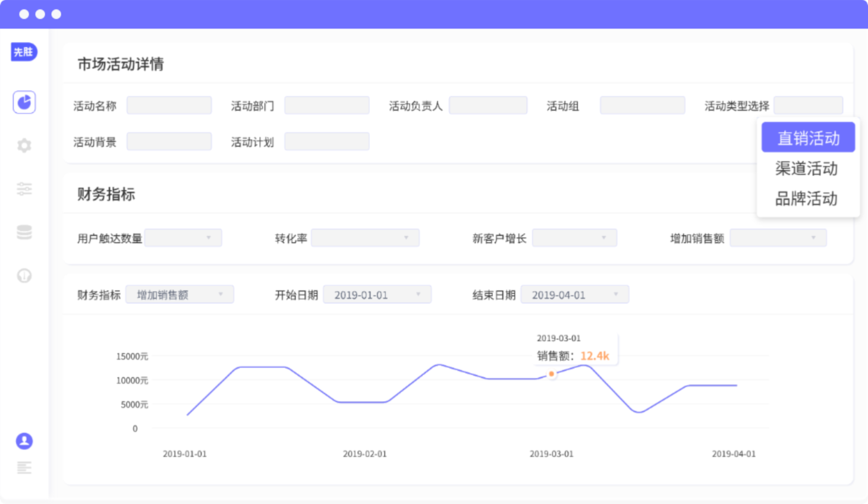
Task: Choose 渠道活动 in the dropdown list
Action: click(x=806, y=169)
